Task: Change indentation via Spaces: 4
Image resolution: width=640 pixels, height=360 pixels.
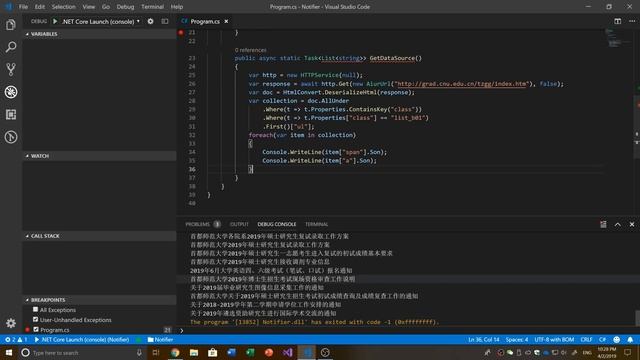Action: click(517, 340)
